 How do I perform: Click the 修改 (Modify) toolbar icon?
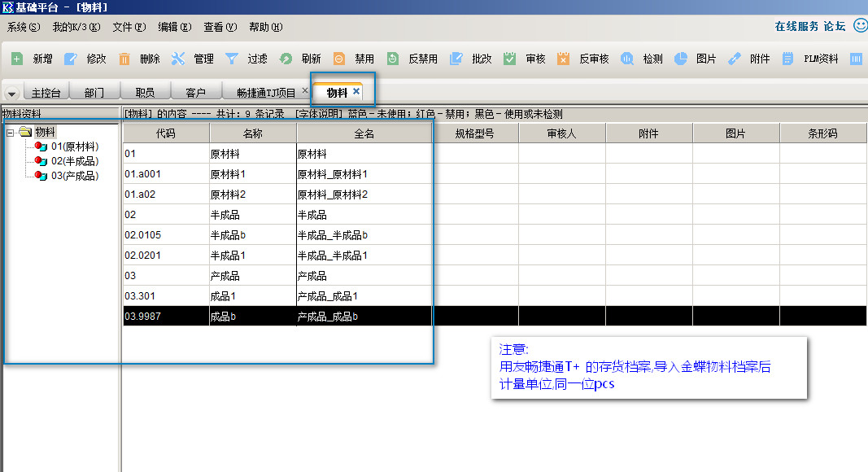pyautogui.click(x=71, y=59)
